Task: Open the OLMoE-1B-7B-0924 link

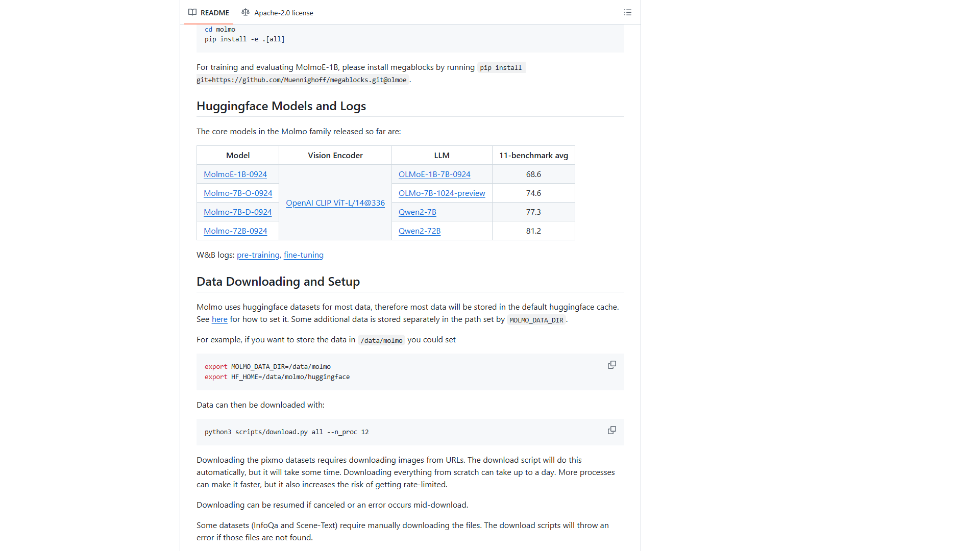Action: coord(434,174)
